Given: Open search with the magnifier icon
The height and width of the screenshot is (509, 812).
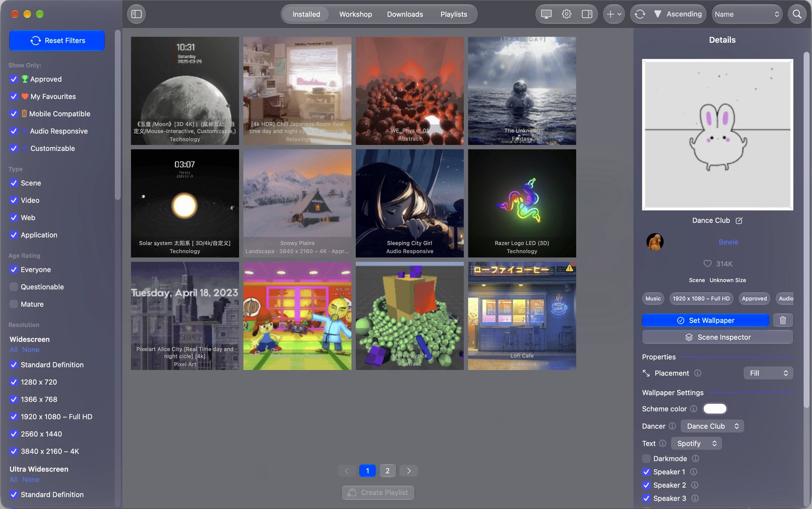Looking at the screenshot, I should pyautogui.click(x=797, y=14).
